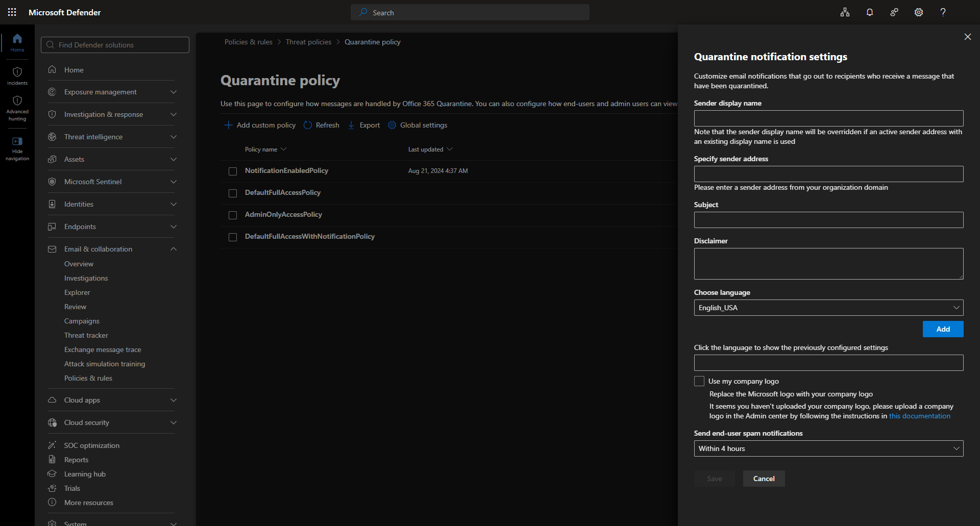Open Send end-user spam notifications dropdown
Viewport: 980px width, 526px height.
(x=829, y=448)
